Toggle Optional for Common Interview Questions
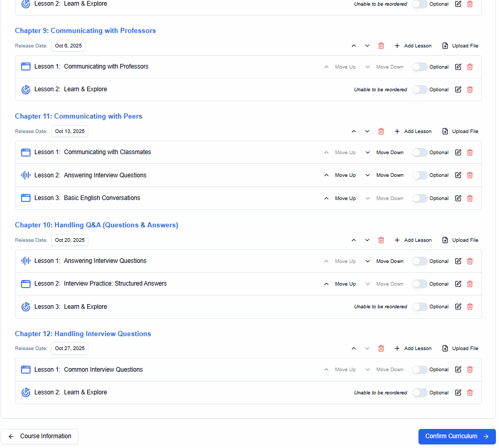499x448 pixels. click(420, 370)
